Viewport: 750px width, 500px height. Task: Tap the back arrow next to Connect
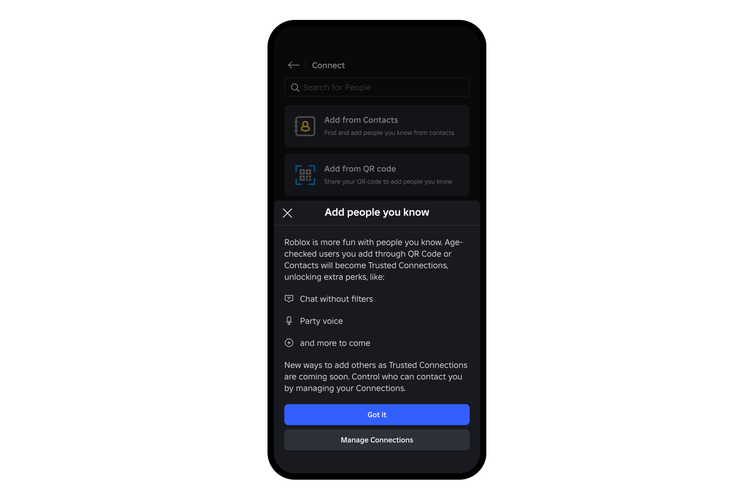(x=293, y=65)
